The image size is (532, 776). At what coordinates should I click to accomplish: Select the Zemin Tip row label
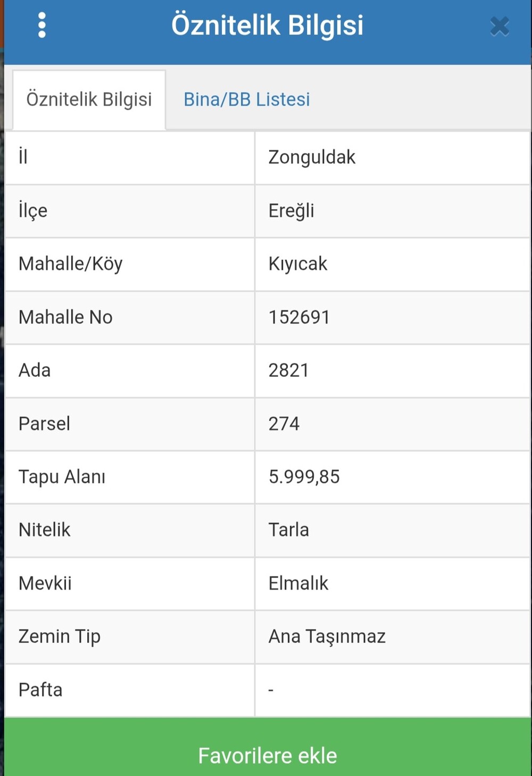coord(59,637)
